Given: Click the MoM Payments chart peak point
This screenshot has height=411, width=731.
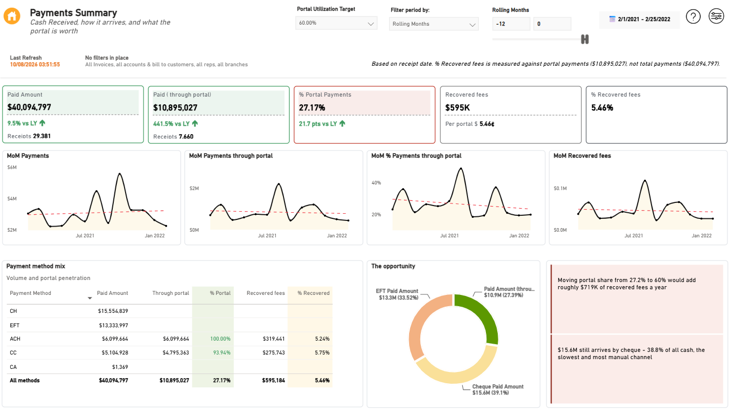Looking at the screenshot, I should [x=120, y=174].
